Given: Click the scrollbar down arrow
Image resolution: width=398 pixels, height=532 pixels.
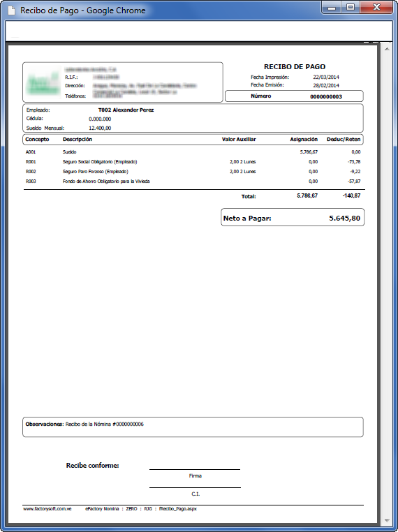Looking at the screenshot, I should click(x=386, y=520).
